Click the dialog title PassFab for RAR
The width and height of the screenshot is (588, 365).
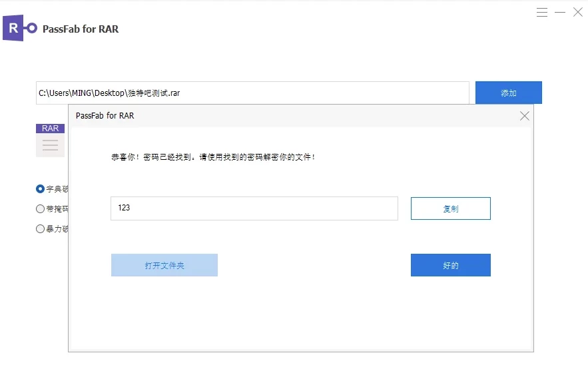pos(105,115)
